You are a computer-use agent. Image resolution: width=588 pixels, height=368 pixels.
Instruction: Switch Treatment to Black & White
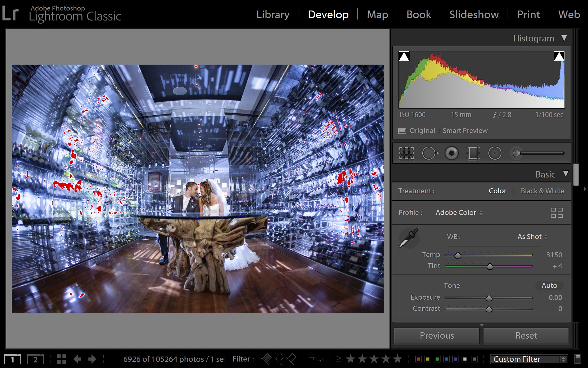(x=542, y=191)
